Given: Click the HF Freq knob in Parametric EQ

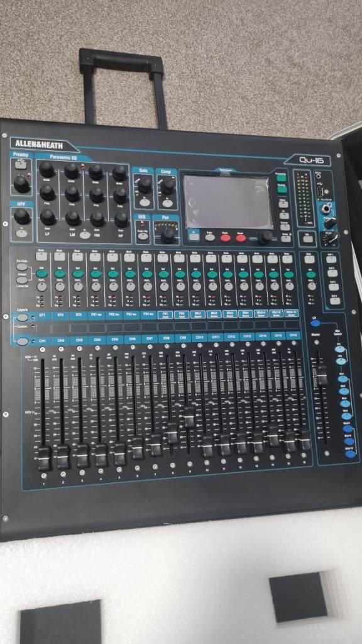Looking at the screenshot, I should click(x=120, y=196).
